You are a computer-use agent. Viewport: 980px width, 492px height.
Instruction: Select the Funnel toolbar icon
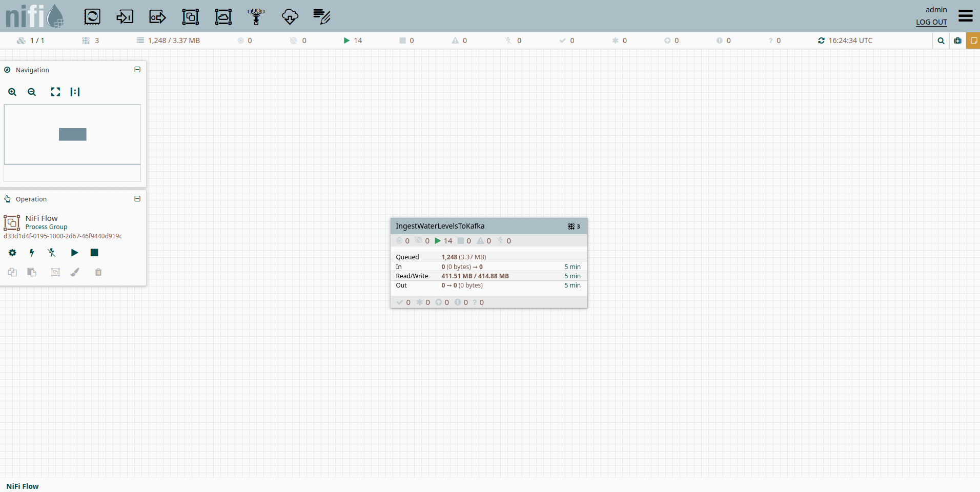click(256, 17)
